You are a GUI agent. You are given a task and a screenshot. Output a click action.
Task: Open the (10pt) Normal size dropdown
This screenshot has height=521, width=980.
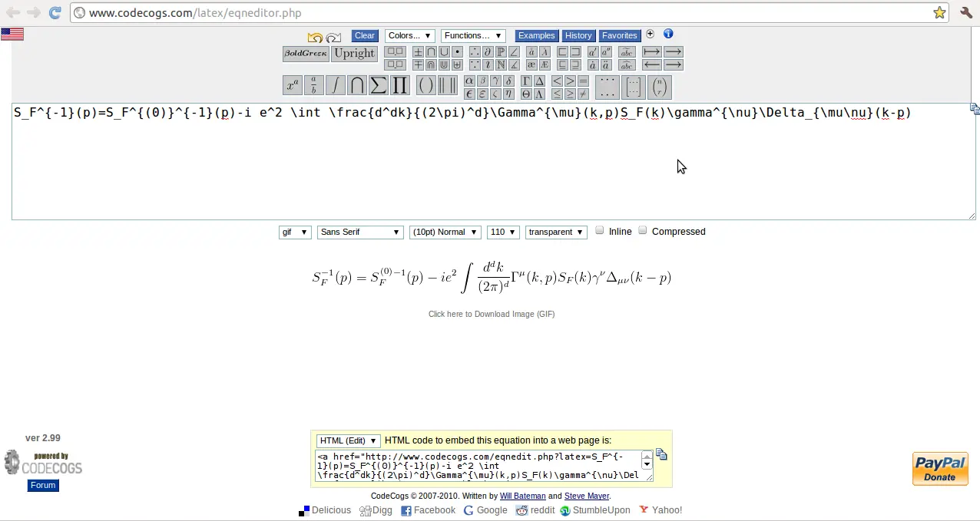click(x=445, y=232)
